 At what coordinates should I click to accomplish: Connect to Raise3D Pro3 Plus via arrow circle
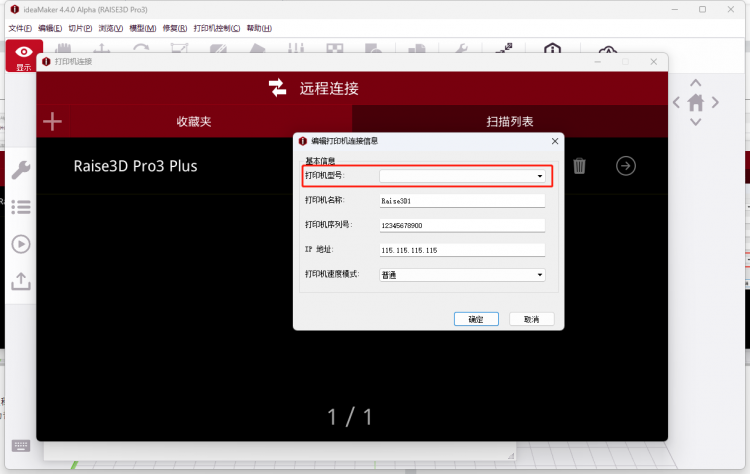click(626, 166)
